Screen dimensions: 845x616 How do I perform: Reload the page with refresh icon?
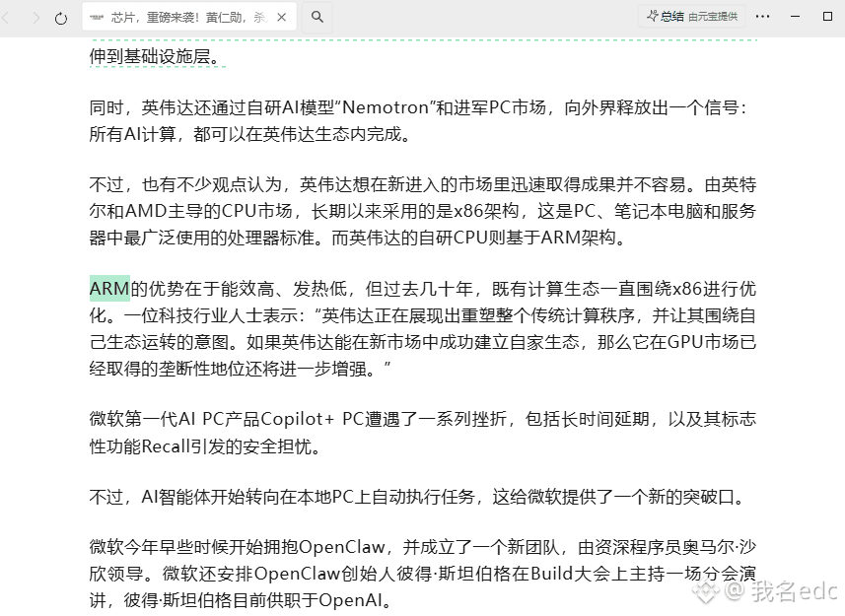[x=61, y=18]
